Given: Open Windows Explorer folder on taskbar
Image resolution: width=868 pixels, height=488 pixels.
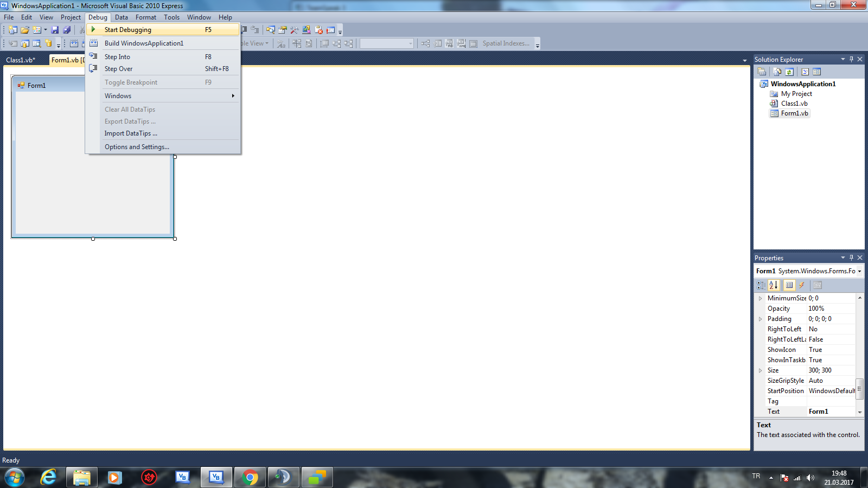Looking at the screenshot, I should pyautogui.click(x=82, y=477).
